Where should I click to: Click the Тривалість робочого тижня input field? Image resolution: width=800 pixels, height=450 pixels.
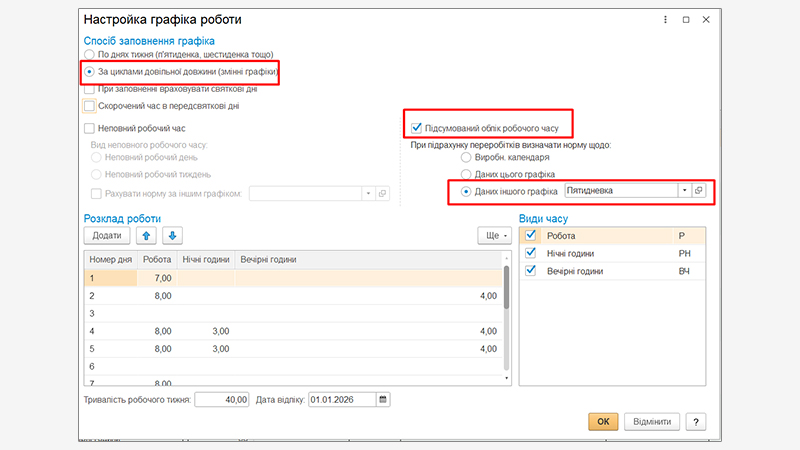[220, 400]
